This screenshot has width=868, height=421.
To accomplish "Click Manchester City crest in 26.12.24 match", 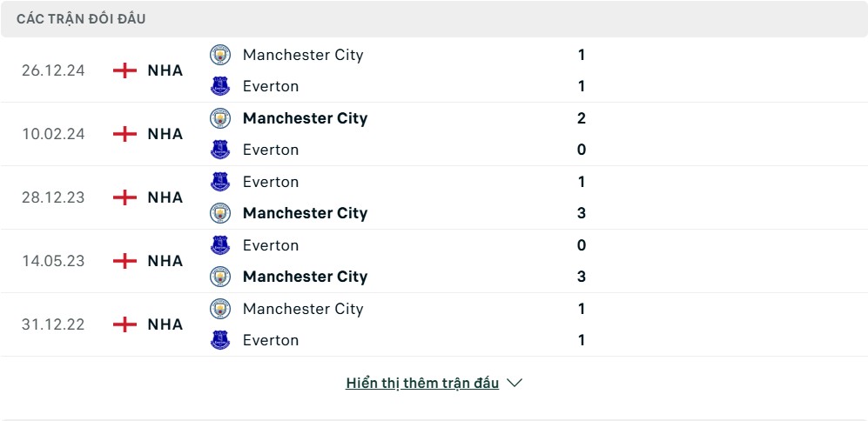I will (x=220, y=55).
